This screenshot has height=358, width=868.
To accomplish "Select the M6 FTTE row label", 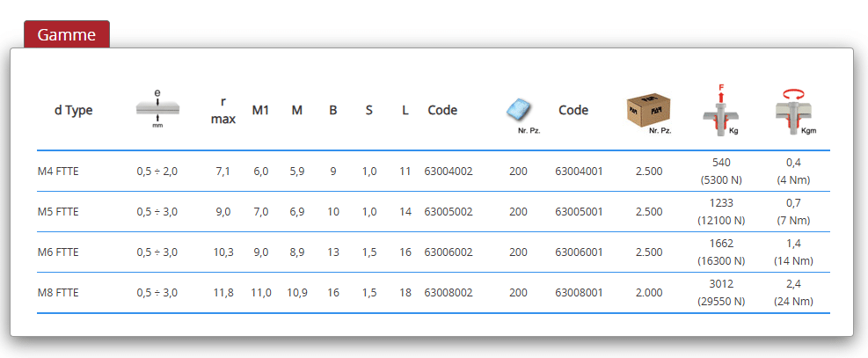I will (58, 252).
